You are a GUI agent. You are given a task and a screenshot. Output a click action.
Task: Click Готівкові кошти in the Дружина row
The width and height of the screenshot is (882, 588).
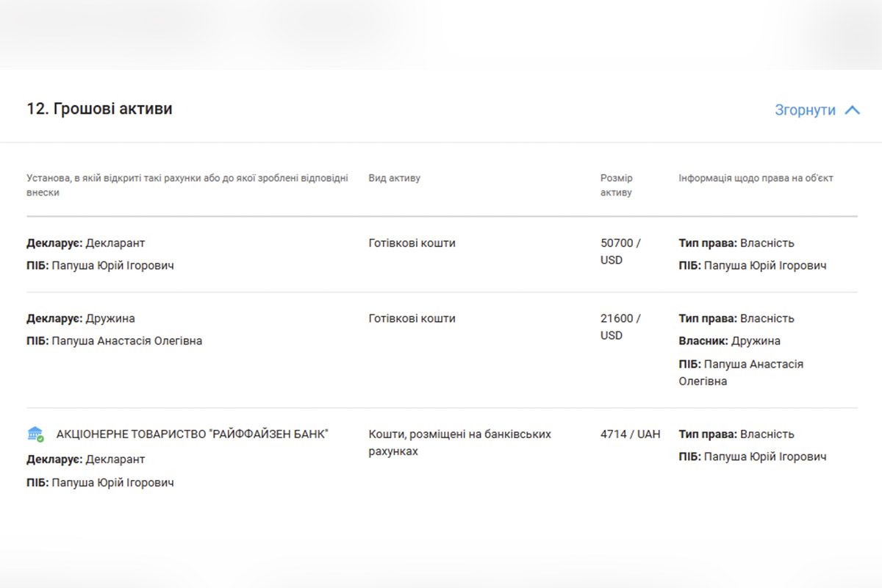pyautogui.click(x=412, y=318)
